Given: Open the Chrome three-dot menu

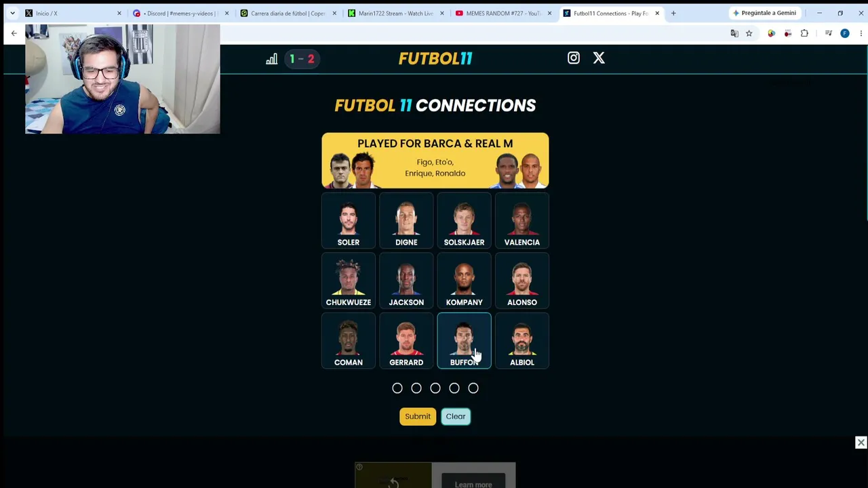Looking at the screenshot, I should click(861, 33).
